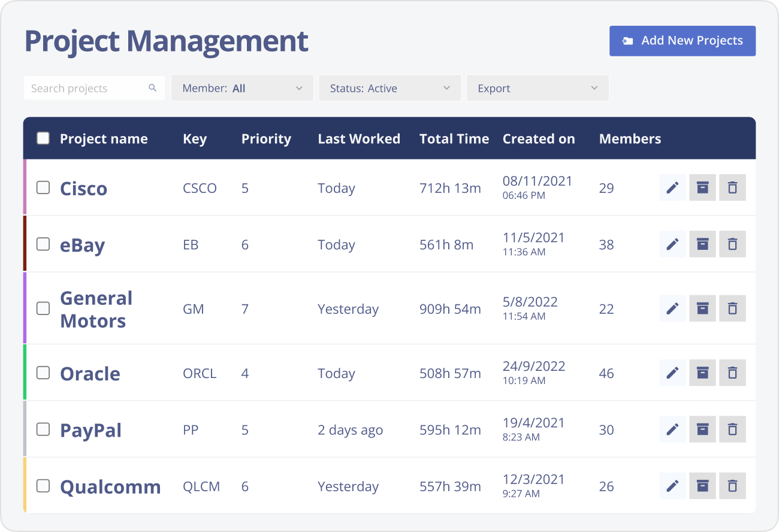
Task: Delete the General Motors project
Action: click(x=732, y=308)
